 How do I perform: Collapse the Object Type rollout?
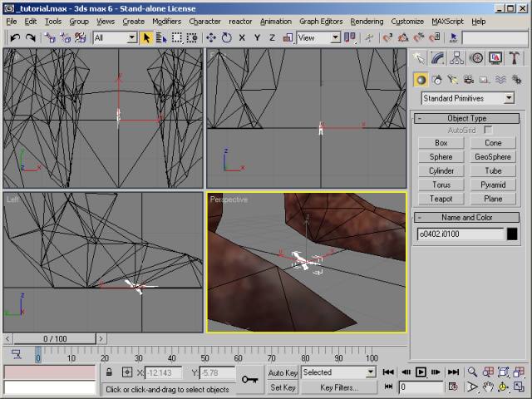click(467, 118)
